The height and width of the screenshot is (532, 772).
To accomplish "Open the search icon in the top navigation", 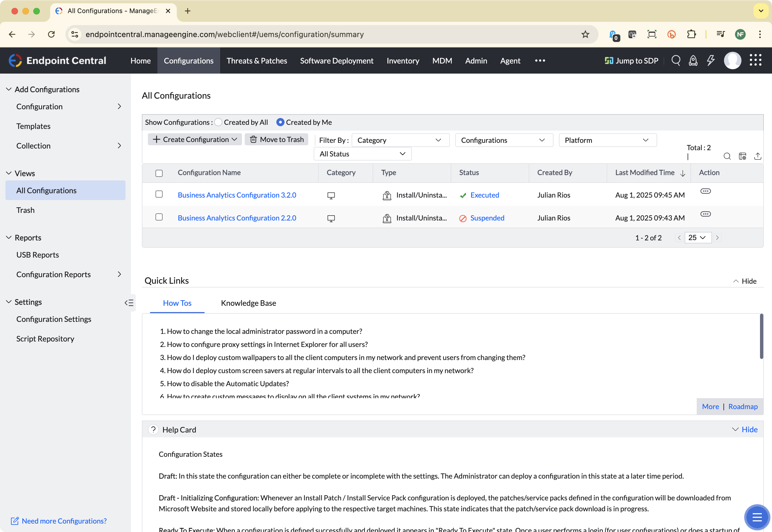I will [x=676, y=61].
